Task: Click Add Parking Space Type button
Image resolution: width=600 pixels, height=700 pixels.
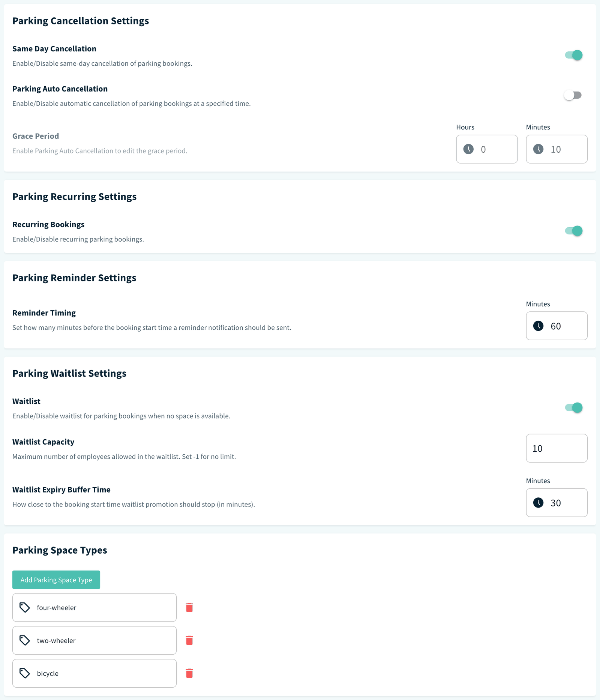Action: click(x=56, y=580)
